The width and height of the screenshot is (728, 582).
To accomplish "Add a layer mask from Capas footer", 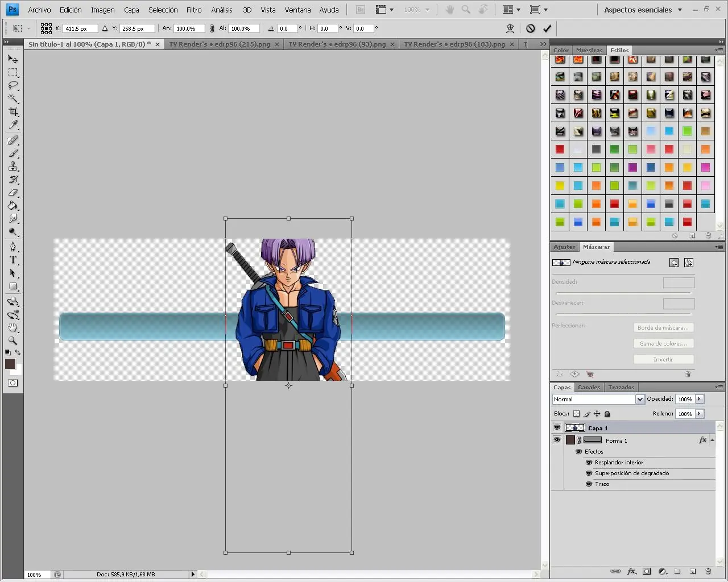I will pos(647,571).
